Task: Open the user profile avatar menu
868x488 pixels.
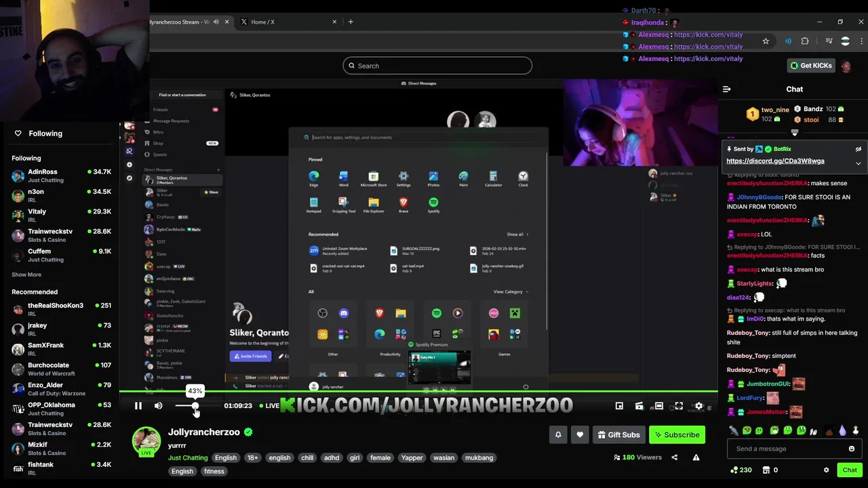Action: 846,66
